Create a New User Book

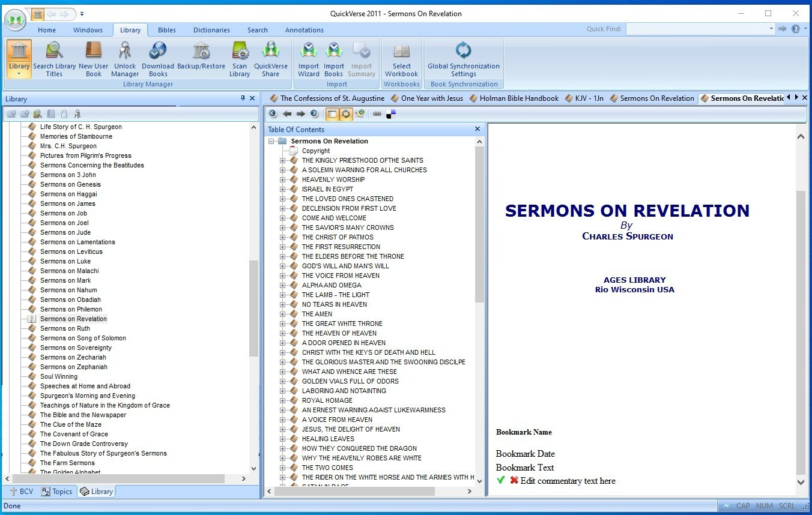[x=94, y=59]
